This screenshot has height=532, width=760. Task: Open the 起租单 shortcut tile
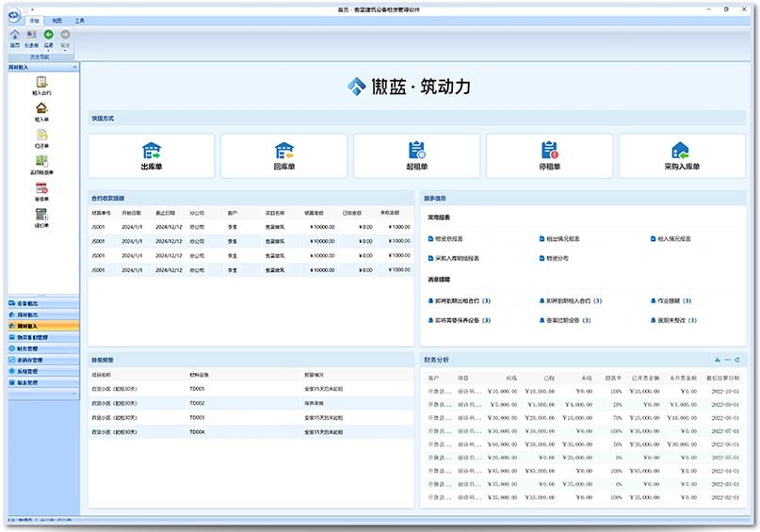pyautogui.click(x=416, y=155)
